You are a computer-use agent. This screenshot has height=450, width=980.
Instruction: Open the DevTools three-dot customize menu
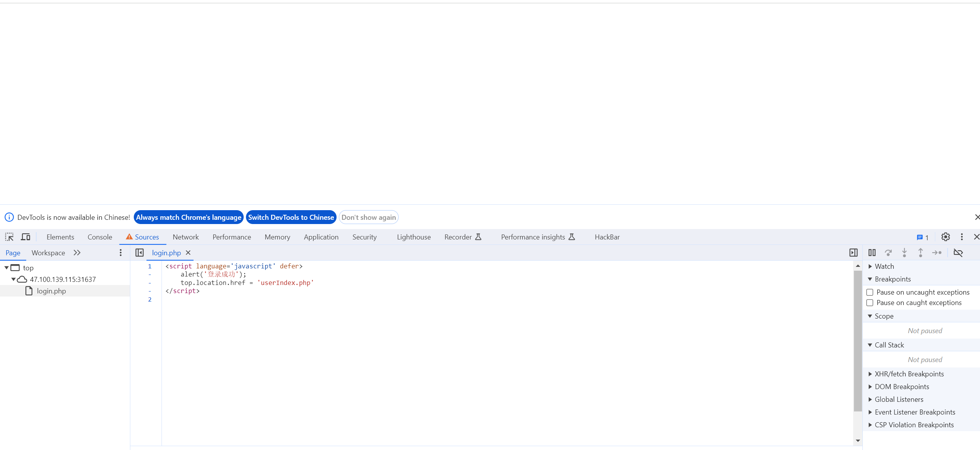962,237
